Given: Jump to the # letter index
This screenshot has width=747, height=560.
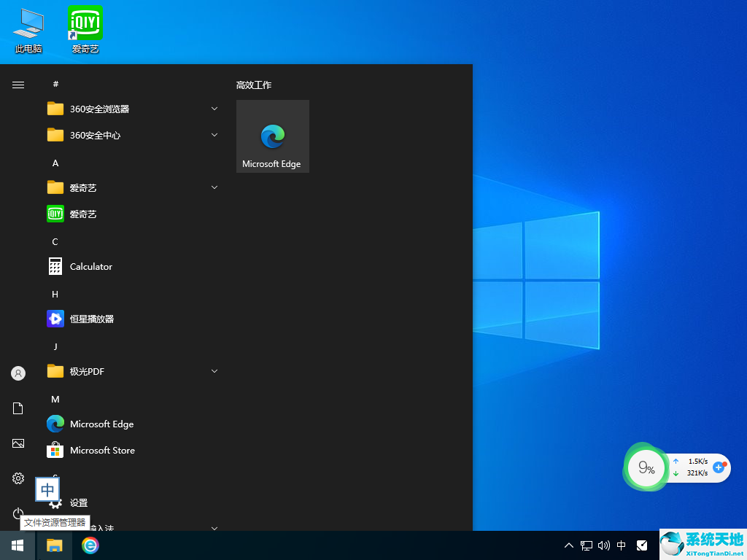Looking at the screenshot, I should [55, 84].
